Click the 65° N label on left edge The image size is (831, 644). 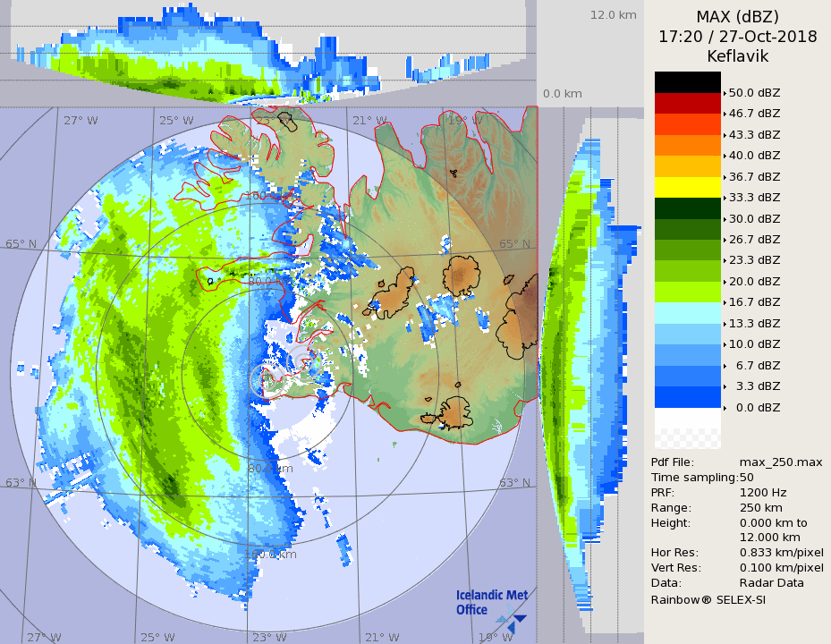[21, 244]
